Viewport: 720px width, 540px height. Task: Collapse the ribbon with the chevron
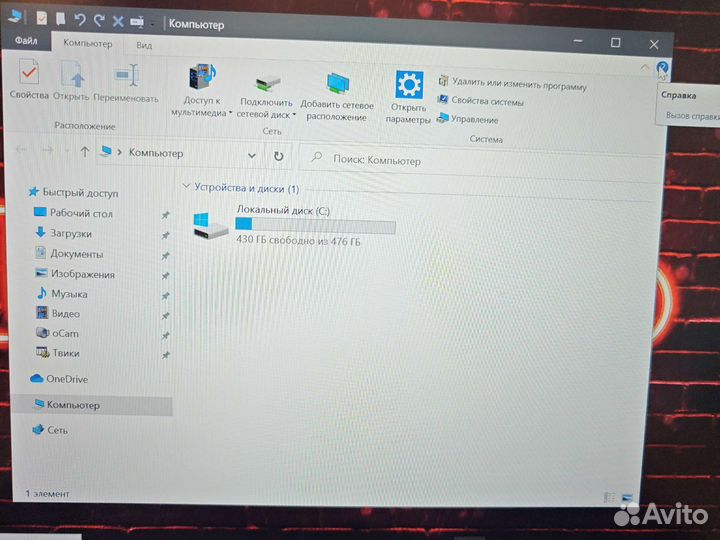[645, 68]
